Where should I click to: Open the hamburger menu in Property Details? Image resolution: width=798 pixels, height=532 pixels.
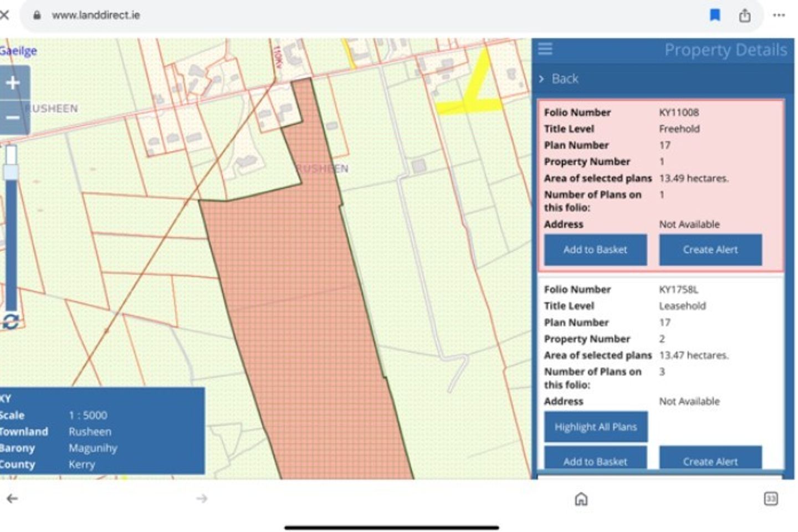point(545,49)
